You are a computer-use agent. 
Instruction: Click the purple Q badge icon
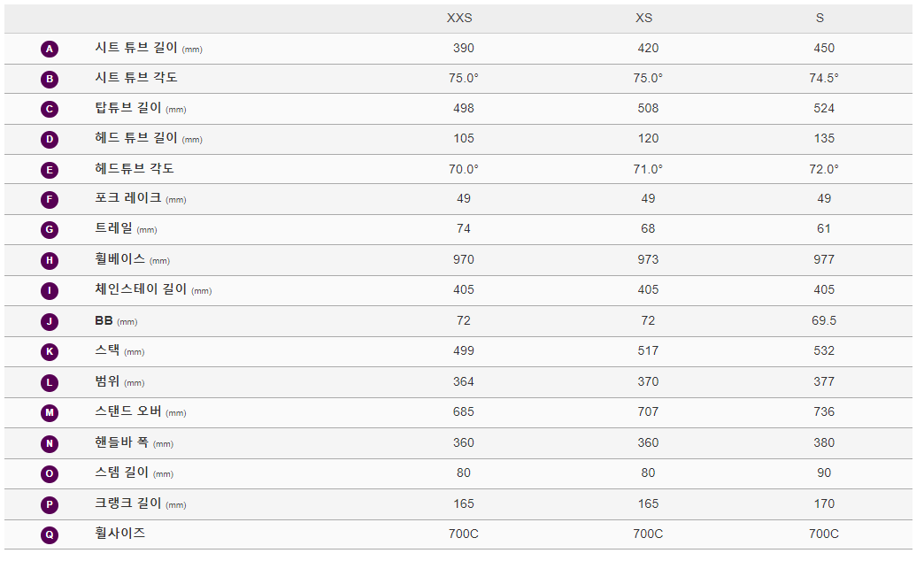point(50,534)
